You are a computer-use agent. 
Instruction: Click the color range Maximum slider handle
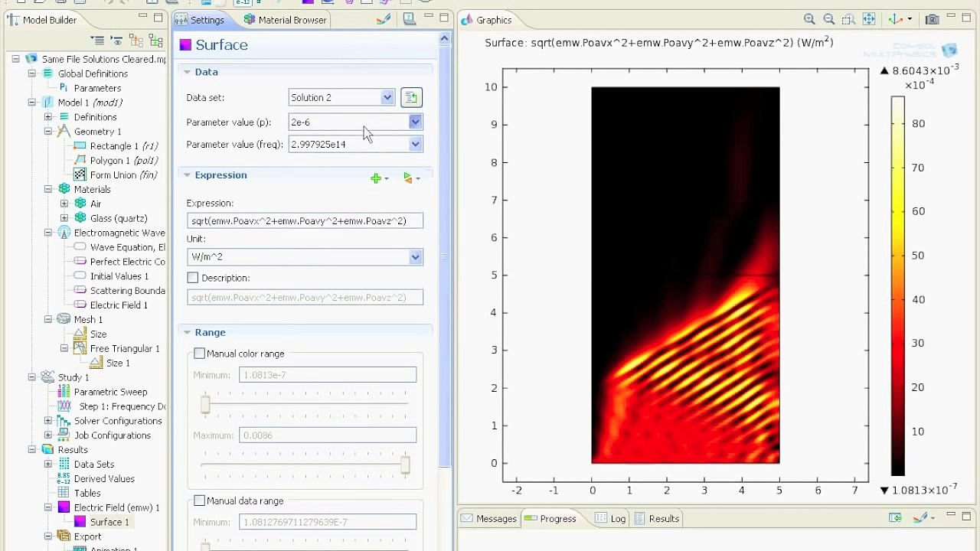pos(405,464)
